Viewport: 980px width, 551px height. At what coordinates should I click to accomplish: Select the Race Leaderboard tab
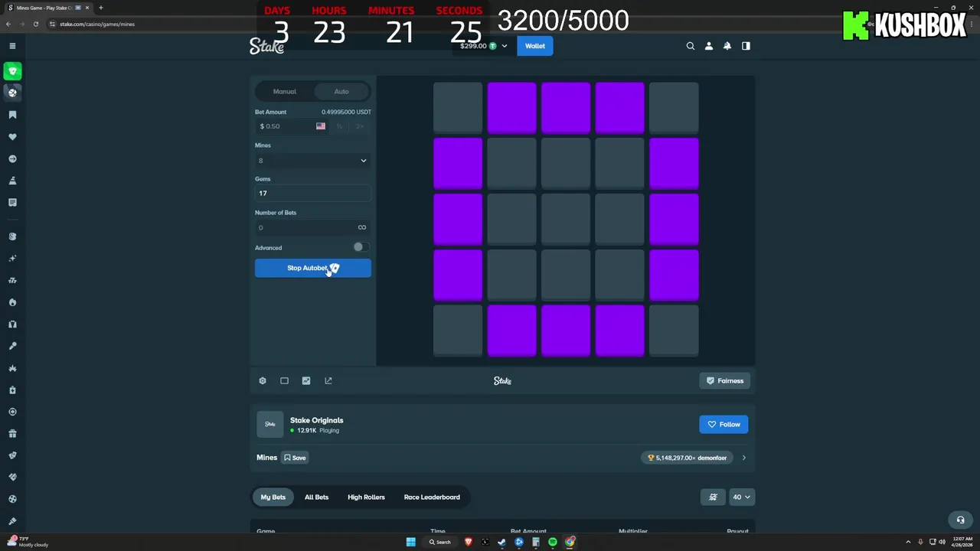click(x=432, y=497)
